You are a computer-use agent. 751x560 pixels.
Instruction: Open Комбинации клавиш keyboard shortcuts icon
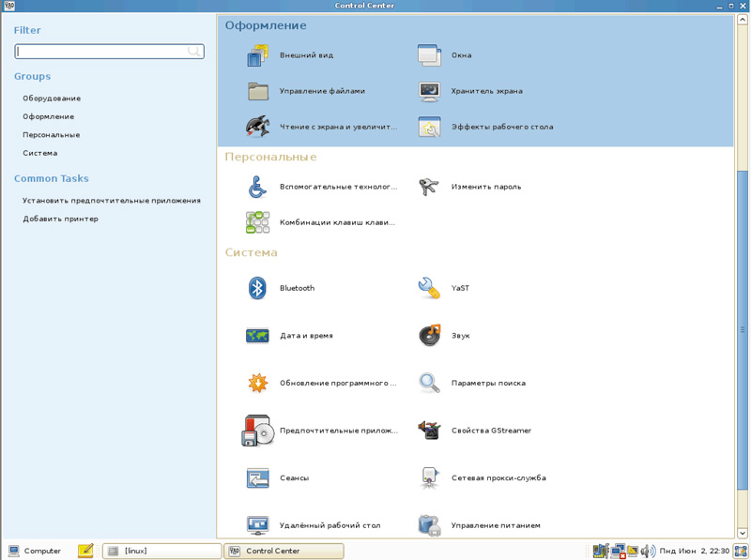tap(257, 222)
